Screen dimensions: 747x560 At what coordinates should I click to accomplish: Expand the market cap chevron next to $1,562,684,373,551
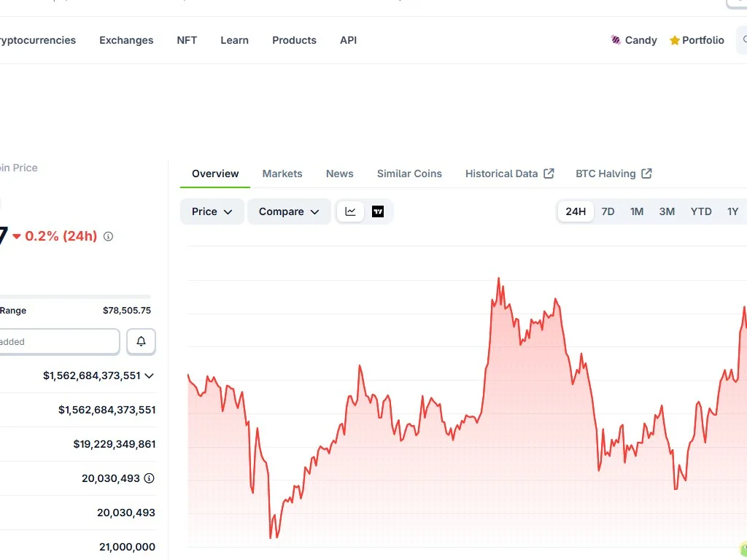149,376
